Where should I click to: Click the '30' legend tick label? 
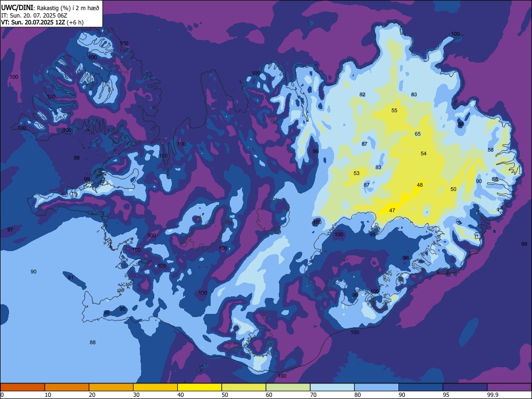[136, 395]
